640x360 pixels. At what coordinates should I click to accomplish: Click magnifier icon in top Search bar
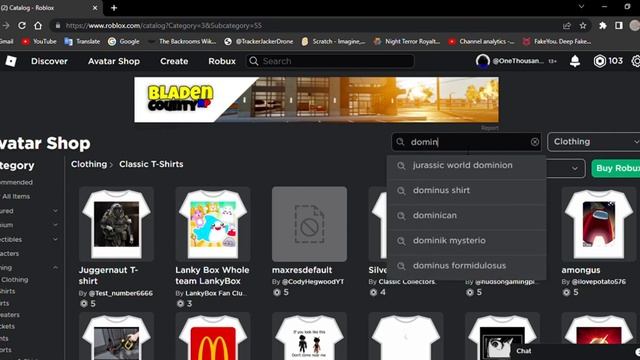[253, 61]
